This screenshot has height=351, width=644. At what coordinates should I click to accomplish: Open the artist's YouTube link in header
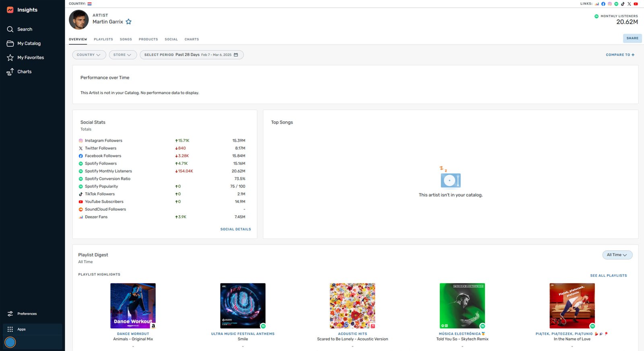coord(636,4)
